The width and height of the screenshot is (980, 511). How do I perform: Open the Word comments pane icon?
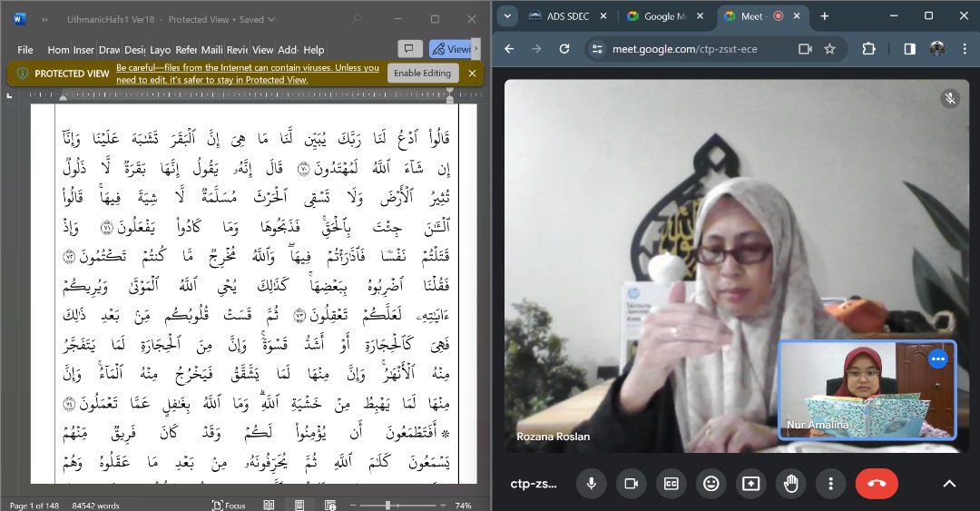[409, 49]
